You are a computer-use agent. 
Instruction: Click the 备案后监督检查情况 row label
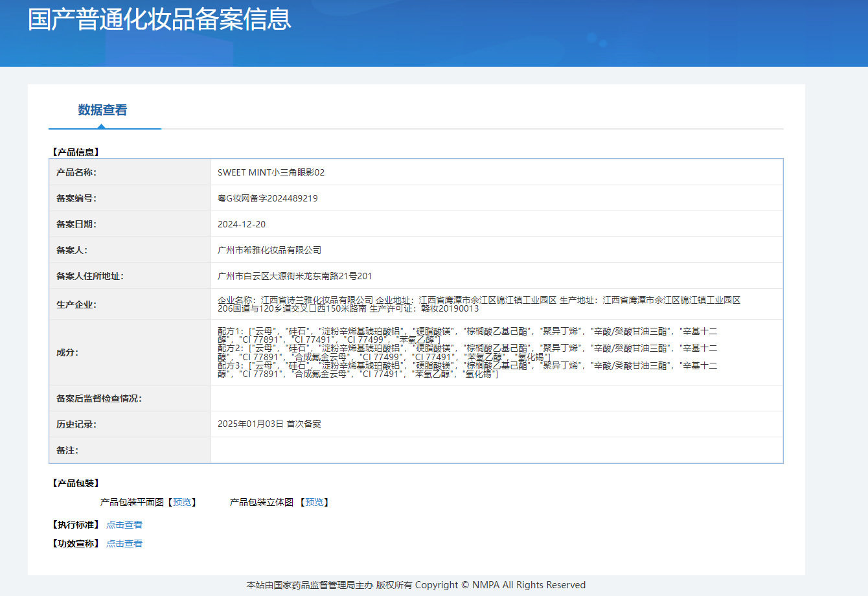(98, 398)
